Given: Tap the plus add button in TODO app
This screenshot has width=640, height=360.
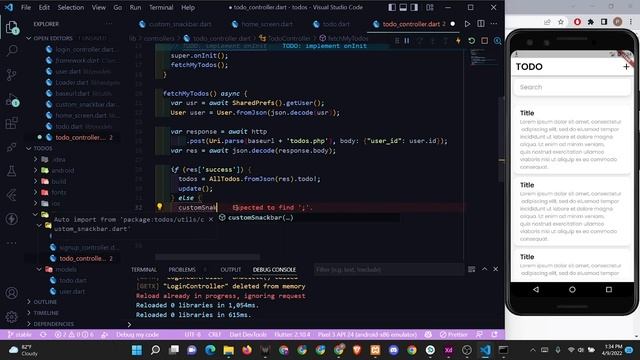Looking at the screenshot, I should [626, 67].
